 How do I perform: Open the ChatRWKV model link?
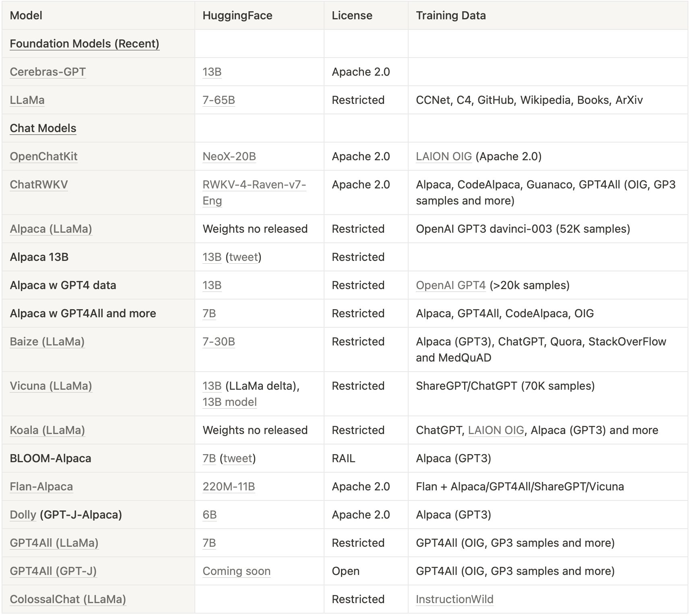pyautogui.click(x=39, y=184)
